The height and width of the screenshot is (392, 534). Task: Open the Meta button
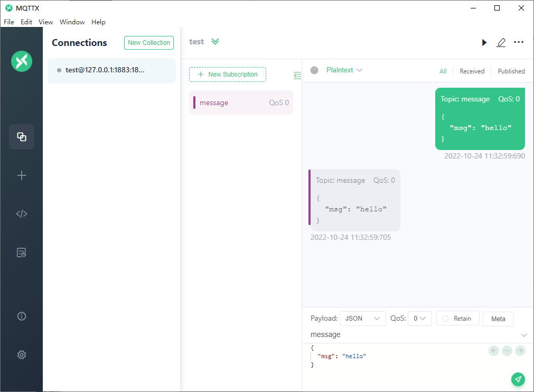click(x=498, y=319)
